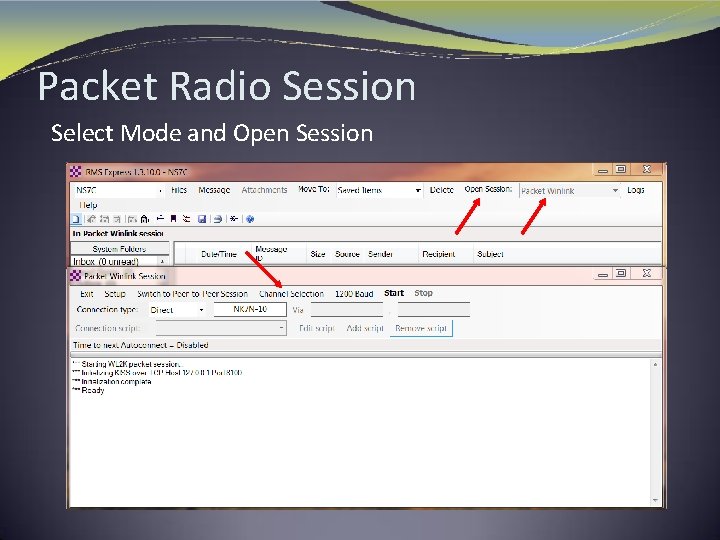720x540 pixels.
Task: Click the Date/Time column header
Action: 219,254
